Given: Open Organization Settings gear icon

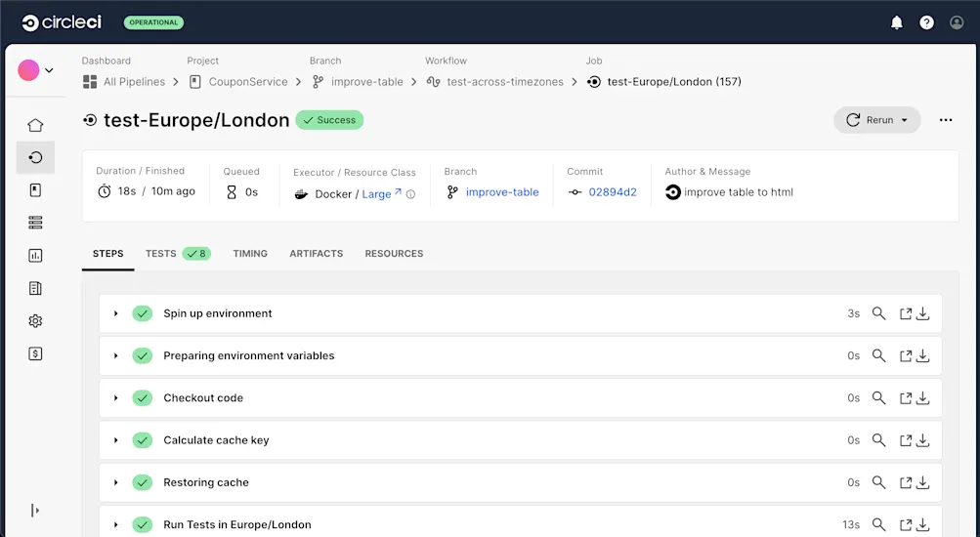Looking at the screenshot, I should click(x=35, y=321).
